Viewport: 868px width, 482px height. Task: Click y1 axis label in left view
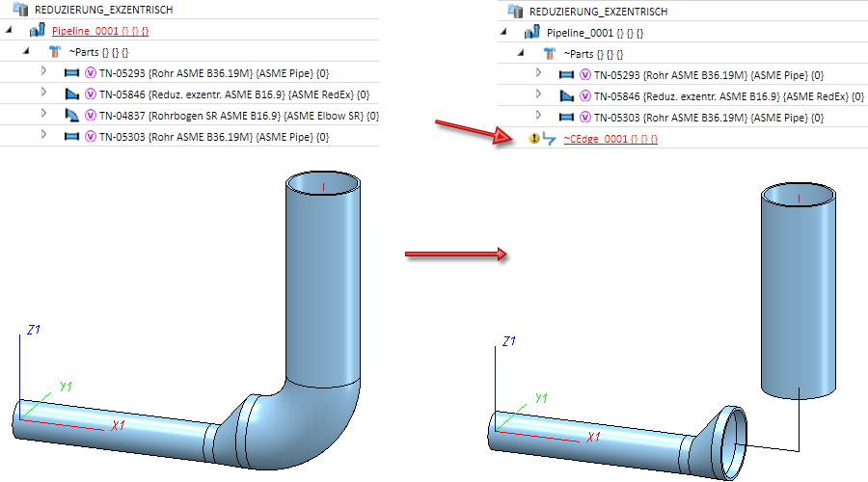tap(66, 387)
